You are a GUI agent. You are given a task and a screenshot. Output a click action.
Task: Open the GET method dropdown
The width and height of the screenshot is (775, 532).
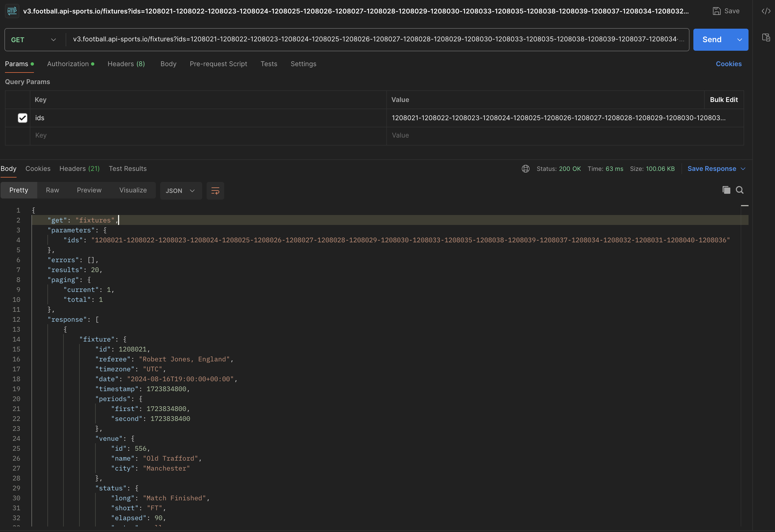click(x=33, y=40)
